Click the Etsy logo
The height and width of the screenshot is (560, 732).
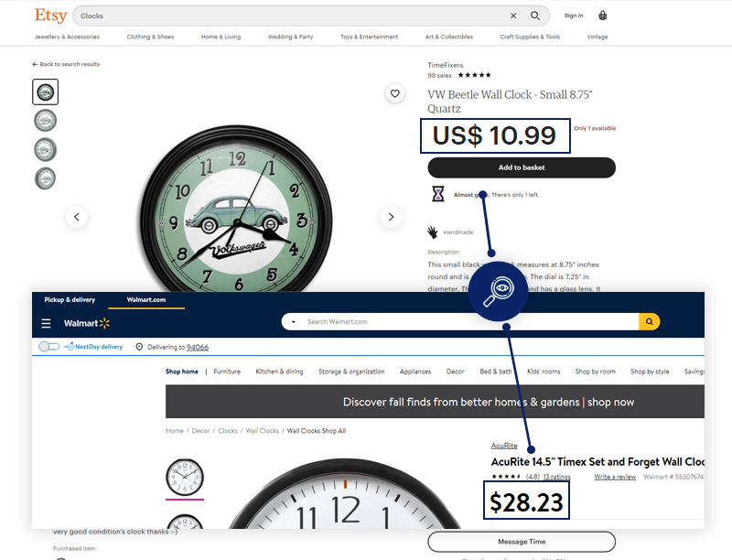50,16
